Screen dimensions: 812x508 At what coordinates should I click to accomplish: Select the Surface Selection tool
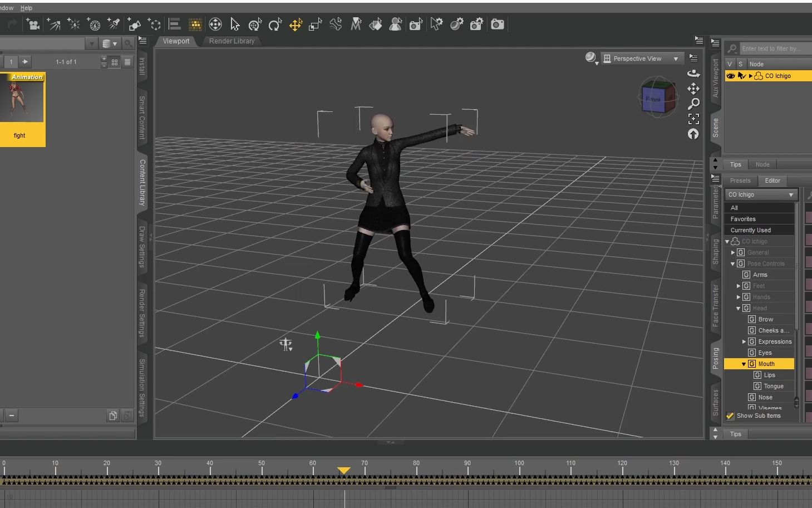[376, 24]
